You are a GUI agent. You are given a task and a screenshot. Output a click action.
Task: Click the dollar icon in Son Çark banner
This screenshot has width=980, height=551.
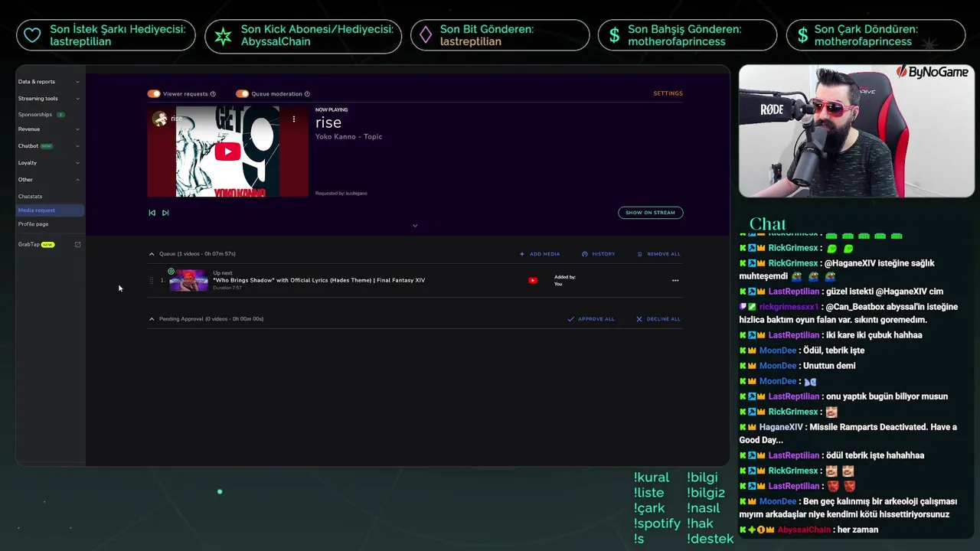pyautogui.click(x=802, y=35)
